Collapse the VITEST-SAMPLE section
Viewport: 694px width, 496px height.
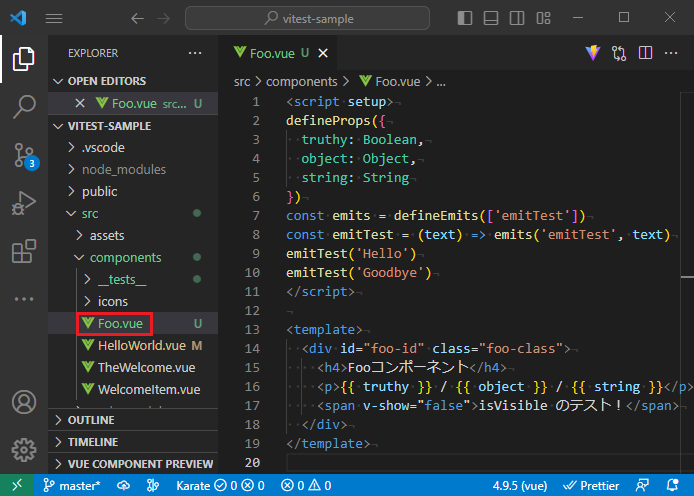133,126
